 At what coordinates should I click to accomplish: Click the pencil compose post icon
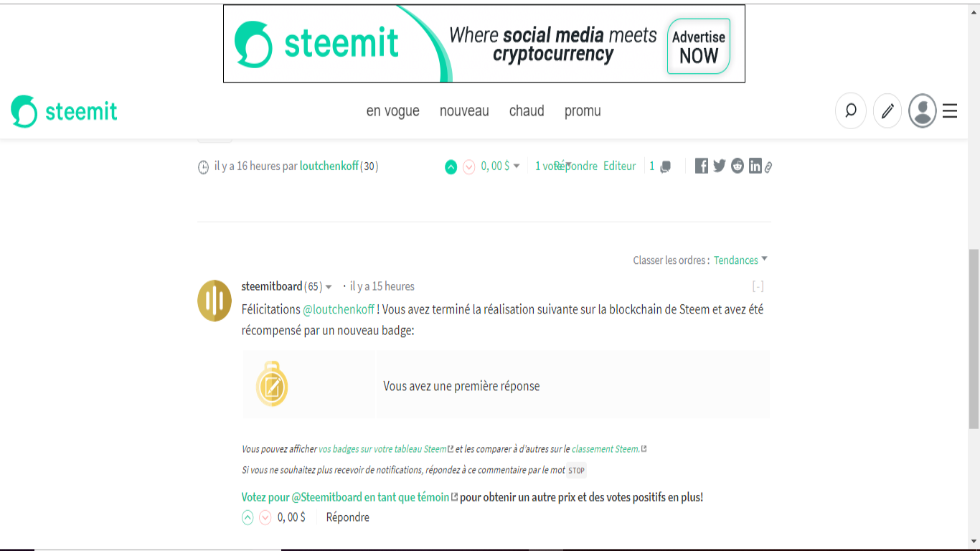pyautogui.click(x=887, y=111)
